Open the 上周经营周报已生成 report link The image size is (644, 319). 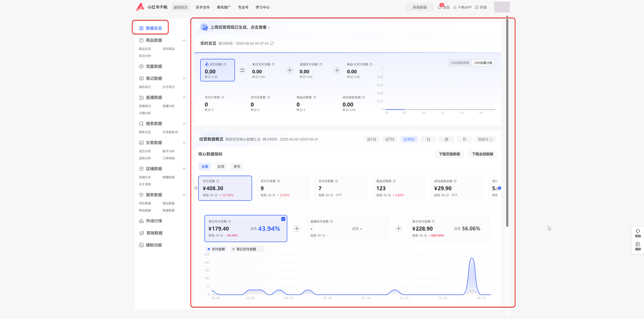(239, 27)
